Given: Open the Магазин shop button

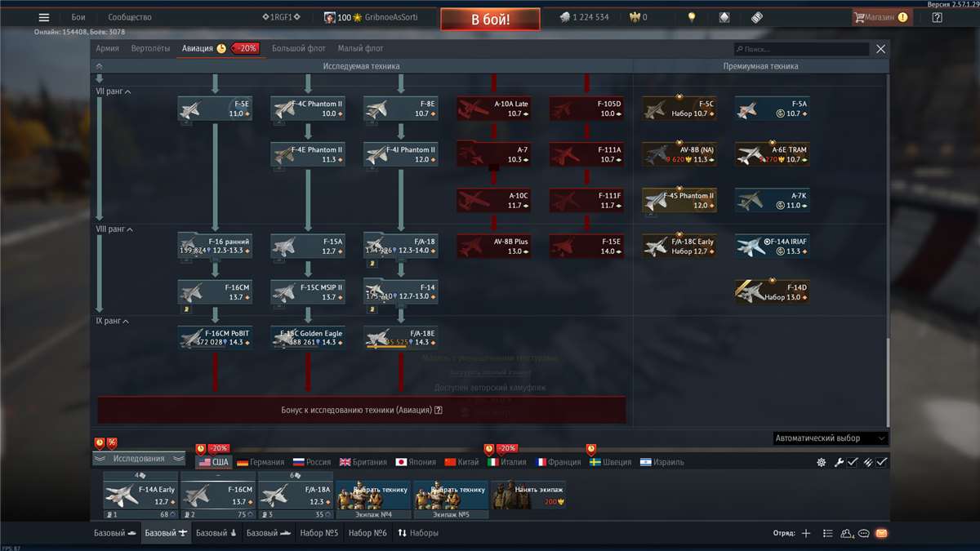Looking at the screenshot, I should (882, 17).
